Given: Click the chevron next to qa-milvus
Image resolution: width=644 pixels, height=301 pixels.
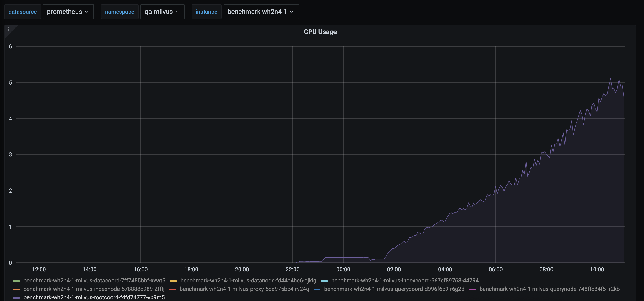Looking at the screenshot, I should coord(178,12).
